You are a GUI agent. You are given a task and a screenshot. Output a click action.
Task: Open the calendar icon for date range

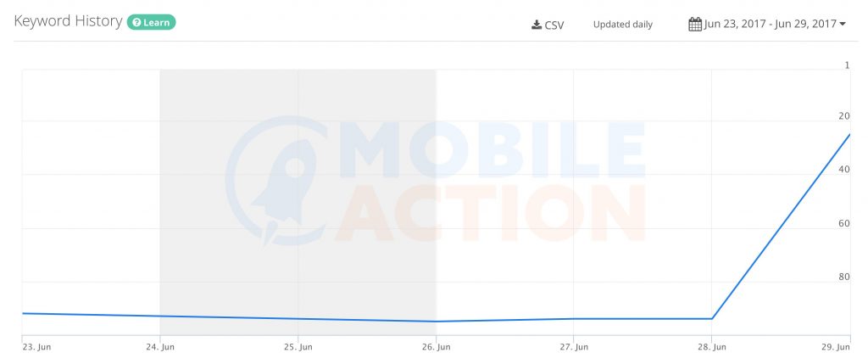(695, 24)
